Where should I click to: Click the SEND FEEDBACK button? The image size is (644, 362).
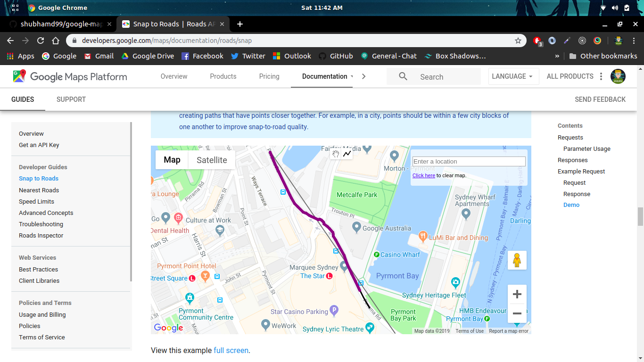click(600, 99)
